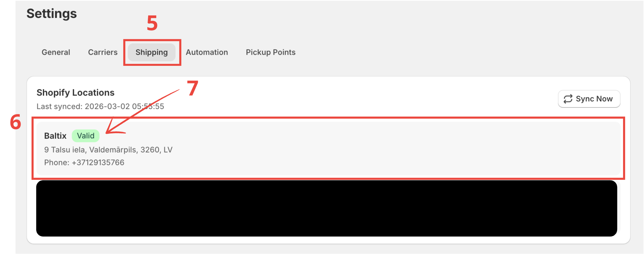Click the Shopify Locations heading

coord(75,93)
